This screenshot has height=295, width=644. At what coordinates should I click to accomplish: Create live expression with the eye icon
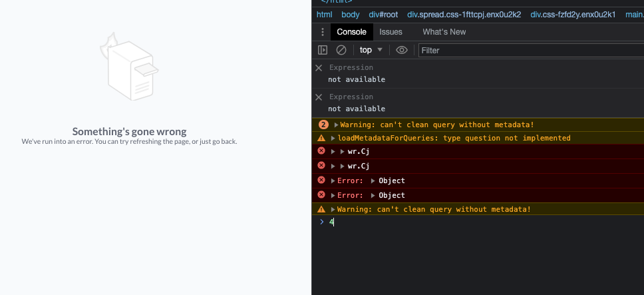401,50
